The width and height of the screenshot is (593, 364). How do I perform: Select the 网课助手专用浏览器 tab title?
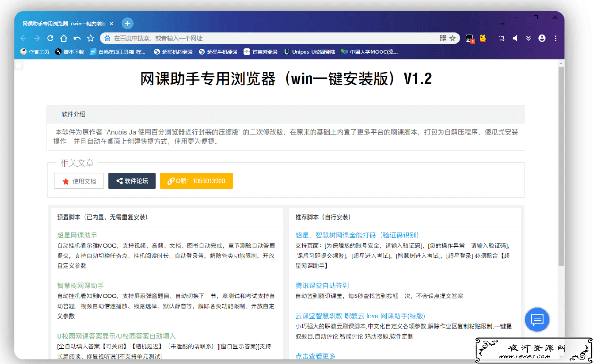[64, 24]
